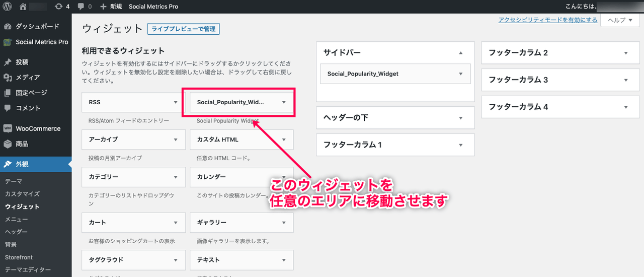
Task: Go to Storefront submenu
Action: 19,257
